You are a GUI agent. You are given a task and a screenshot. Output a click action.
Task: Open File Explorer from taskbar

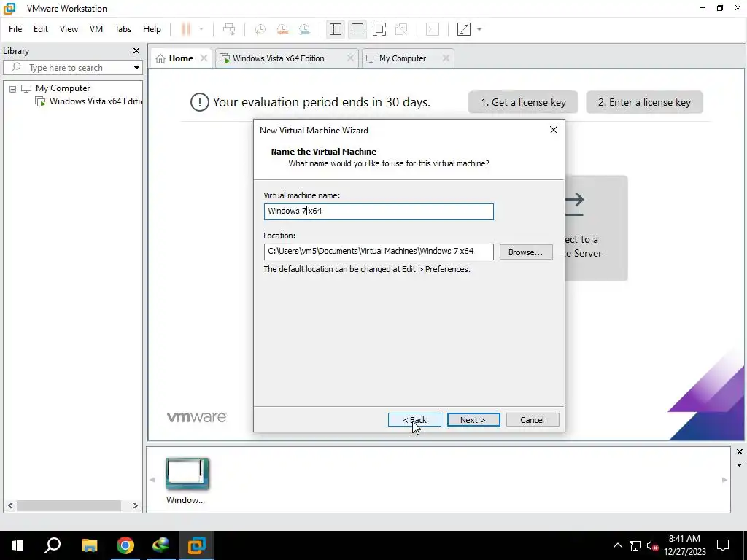[89, 545]
